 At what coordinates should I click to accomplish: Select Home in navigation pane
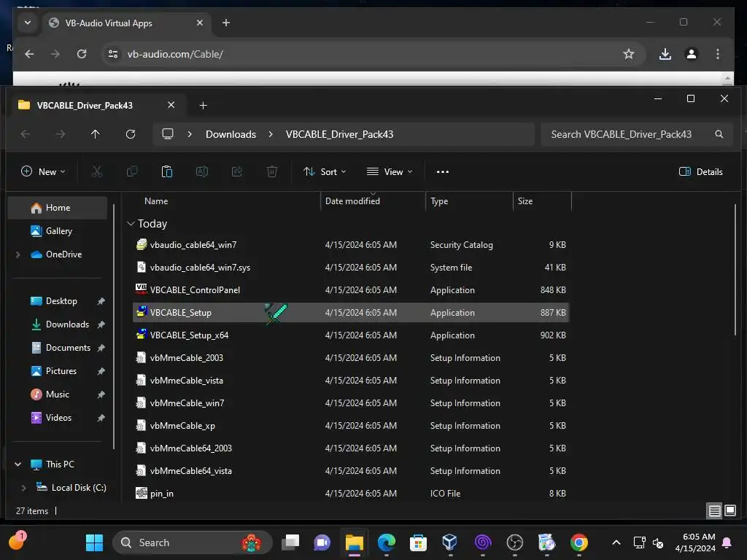tap(58, 208)
